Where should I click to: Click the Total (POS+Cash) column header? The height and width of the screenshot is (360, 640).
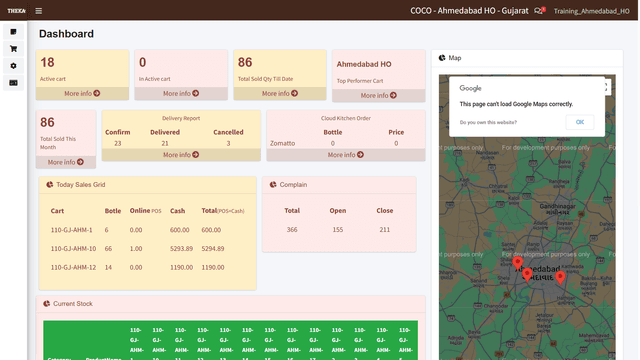coord(222,211)
